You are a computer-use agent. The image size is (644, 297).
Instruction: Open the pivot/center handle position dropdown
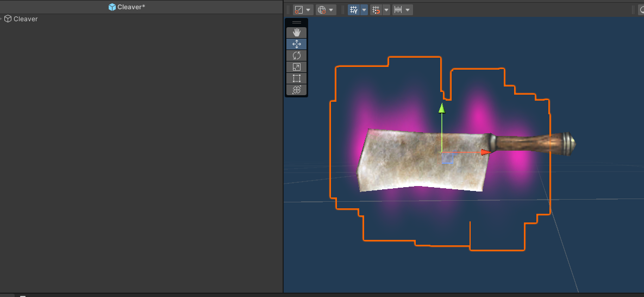(309, 10)
